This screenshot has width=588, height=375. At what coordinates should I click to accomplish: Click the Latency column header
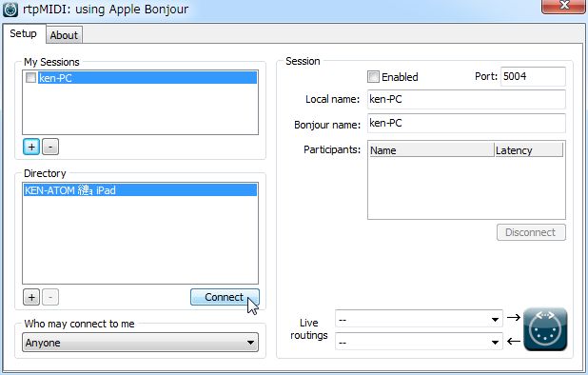[x=529, y=150]
